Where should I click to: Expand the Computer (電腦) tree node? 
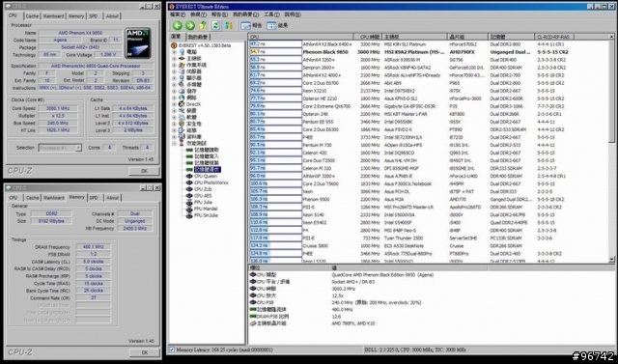(174, 52)
